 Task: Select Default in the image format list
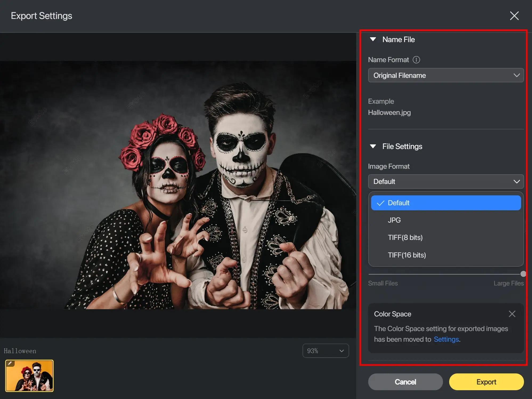point(446,203)
